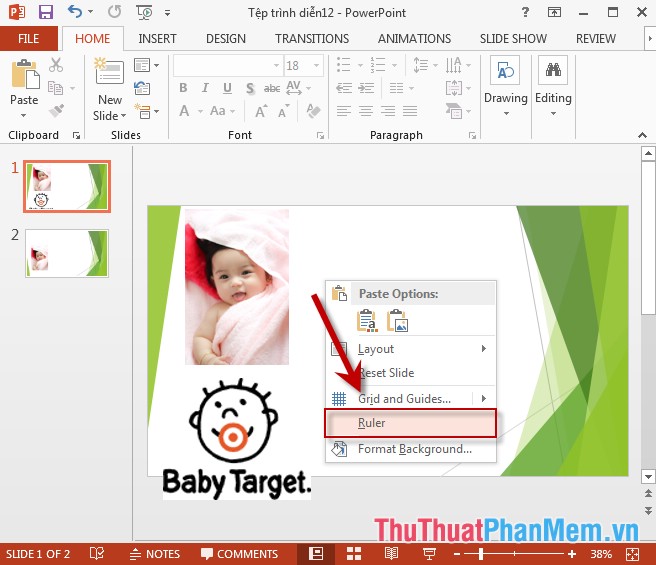Open Align Text vertical menu
The height and width of the screenshot is (565, 656).
click(x=458, y=88)
